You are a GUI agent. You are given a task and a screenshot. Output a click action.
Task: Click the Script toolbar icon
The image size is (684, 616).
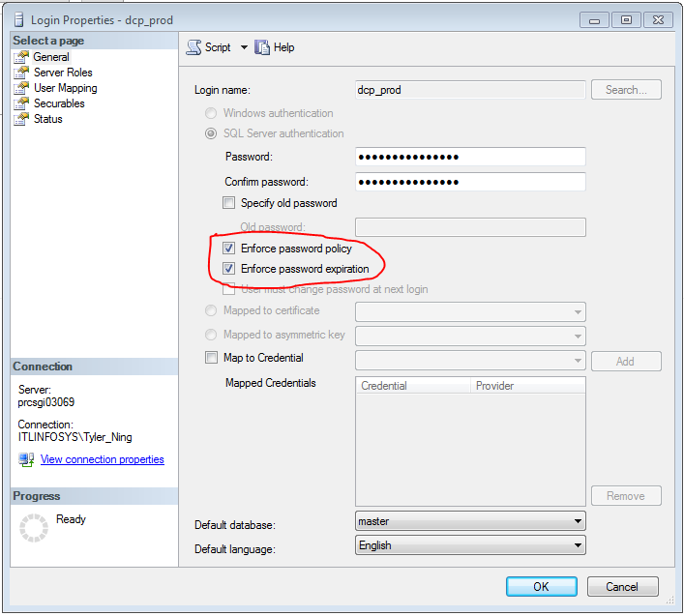tap(193, 47)
